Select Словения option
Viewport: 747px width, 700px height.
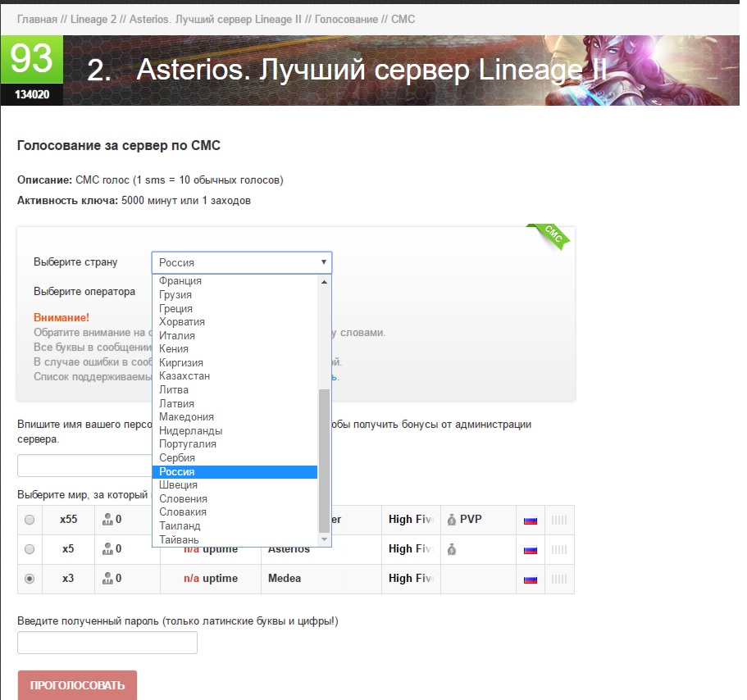point(235,499)
